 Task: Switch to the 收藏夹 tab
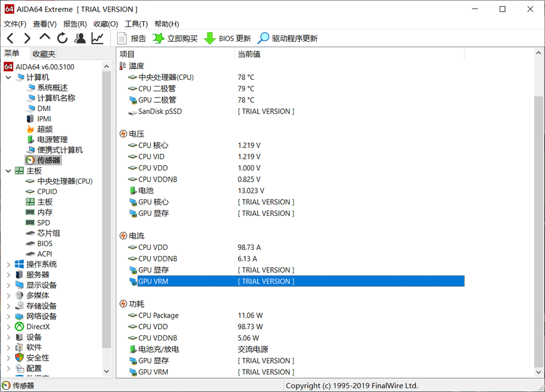click(x=44, y=54)
